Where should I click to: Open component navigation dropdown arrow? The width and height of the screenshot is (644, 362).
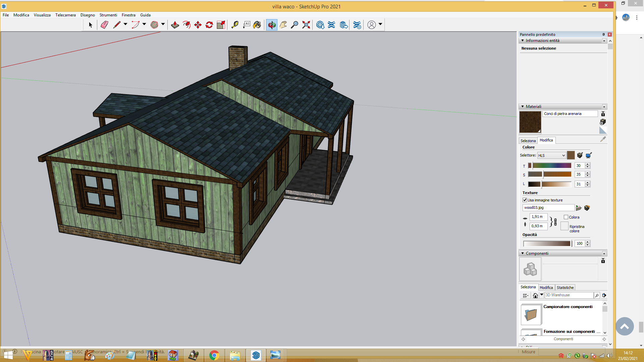[542, 295]
